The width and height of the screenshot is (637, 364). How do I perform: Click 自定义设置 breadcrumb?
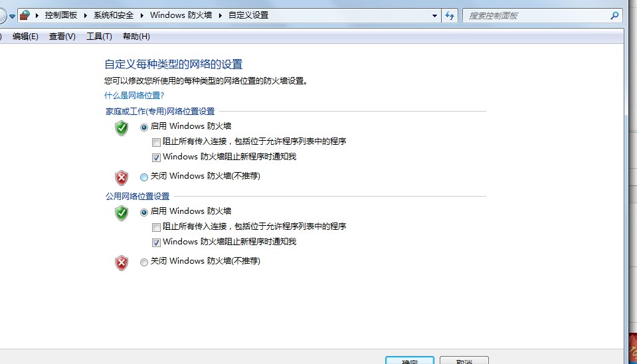248,15
